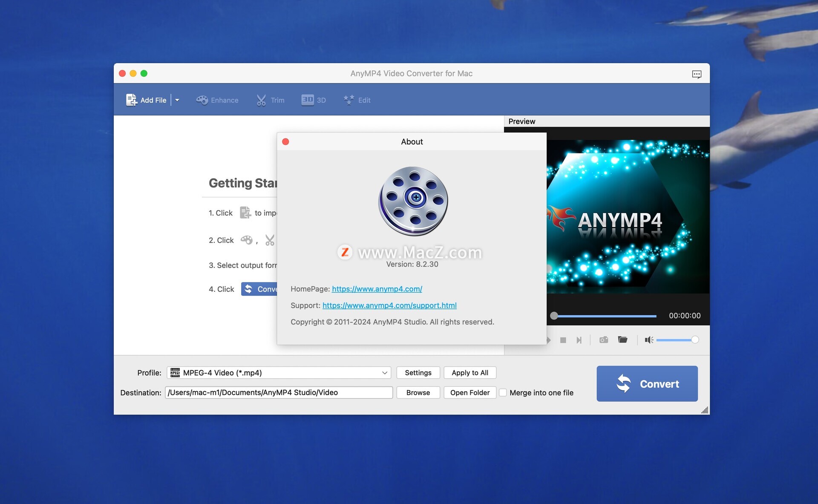818x504 pixels.
Task: Enable Merge into one file checkbox
Action: point(503,392)
